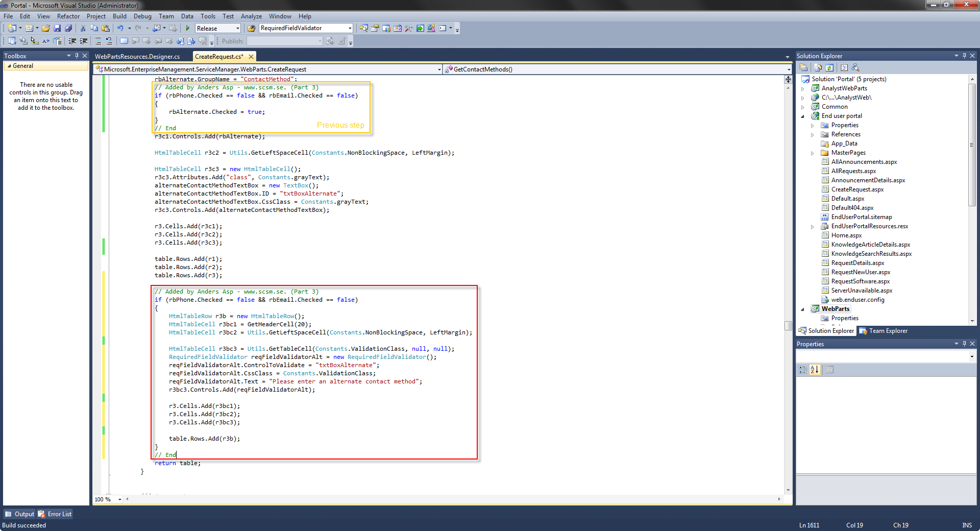Select EndUserPortal.sitemap file

[x=862, y=217]
